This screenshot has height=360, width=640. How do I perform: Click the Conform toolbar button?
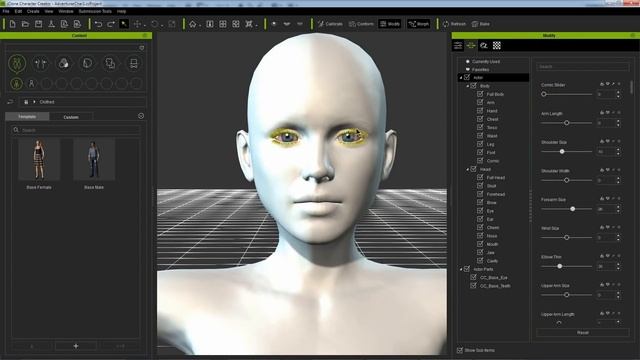coord(361,24)
